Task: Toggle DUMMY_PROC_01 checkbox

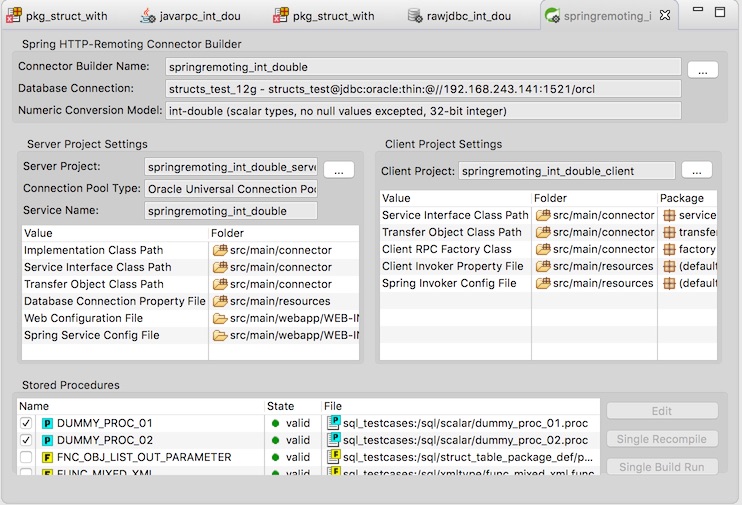Action: coord(26,423)
